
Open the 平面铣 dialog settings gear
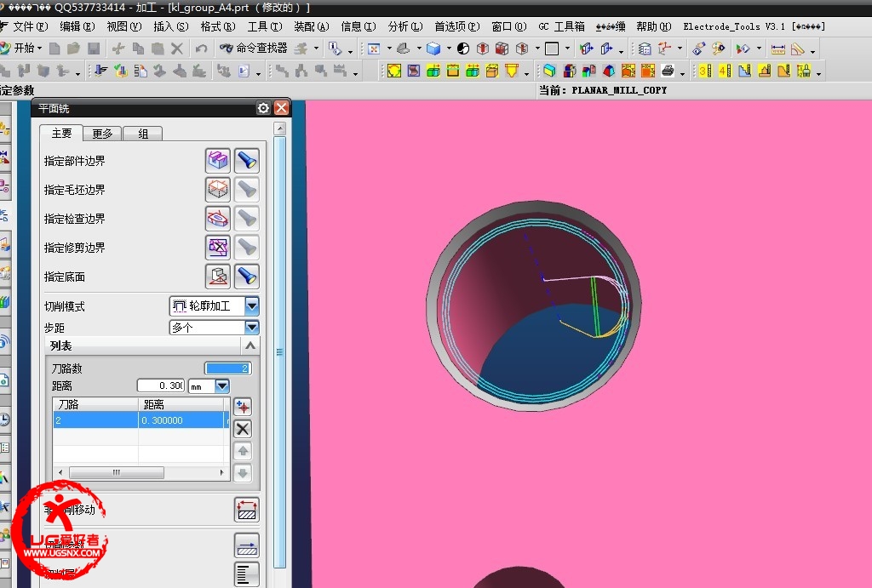point(263,108)
